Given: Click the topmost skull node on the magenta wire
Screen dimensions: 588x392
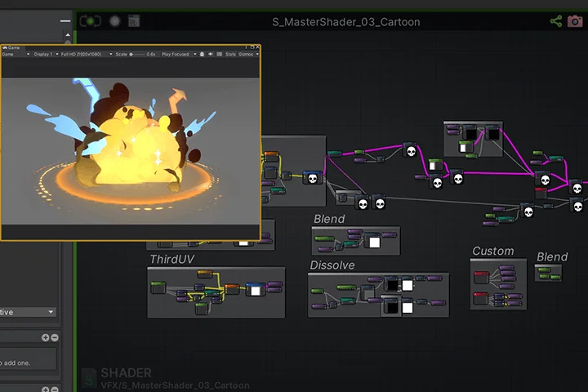Looking at the screenshot, I should pyautogui.click(x=411, y=150).
